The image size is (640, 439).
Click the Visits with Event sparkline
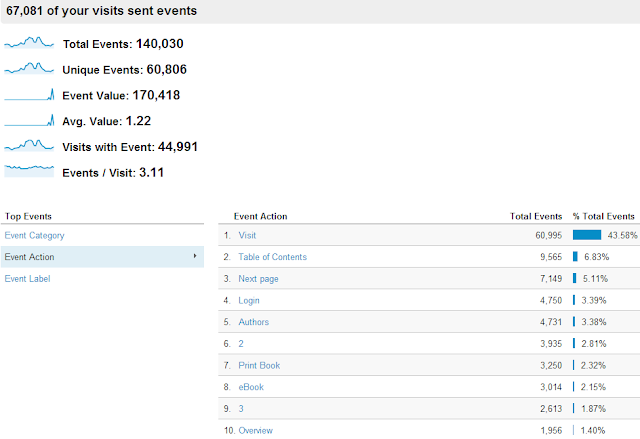pyautogui.click(x=29, y=146)
